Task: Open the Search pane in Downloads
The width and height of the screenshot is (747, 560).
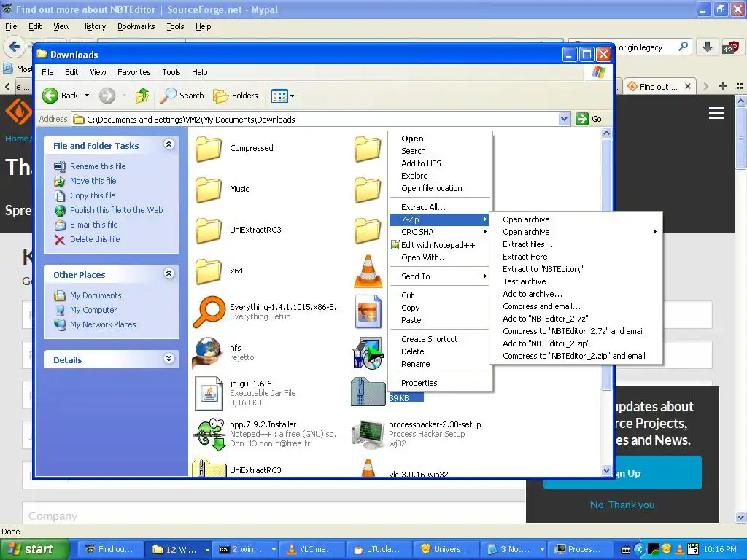Action: pos(182,96)
